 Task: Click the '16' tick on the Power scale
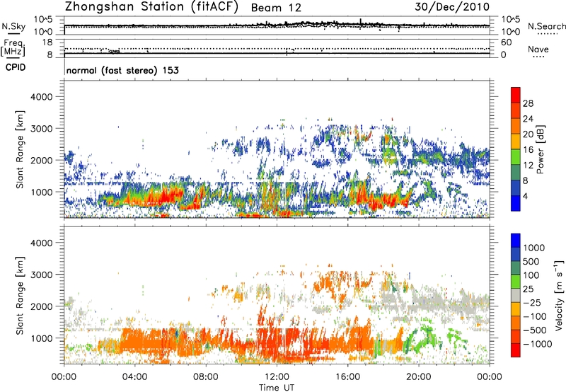[x=528, y=150]
